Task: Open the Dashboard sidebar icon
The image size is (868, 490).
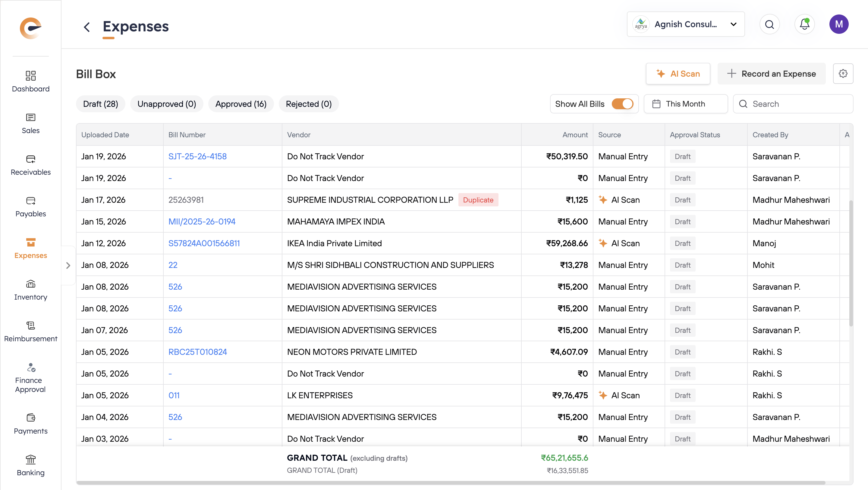Action: pyautogui.click(x=30, y=75)
